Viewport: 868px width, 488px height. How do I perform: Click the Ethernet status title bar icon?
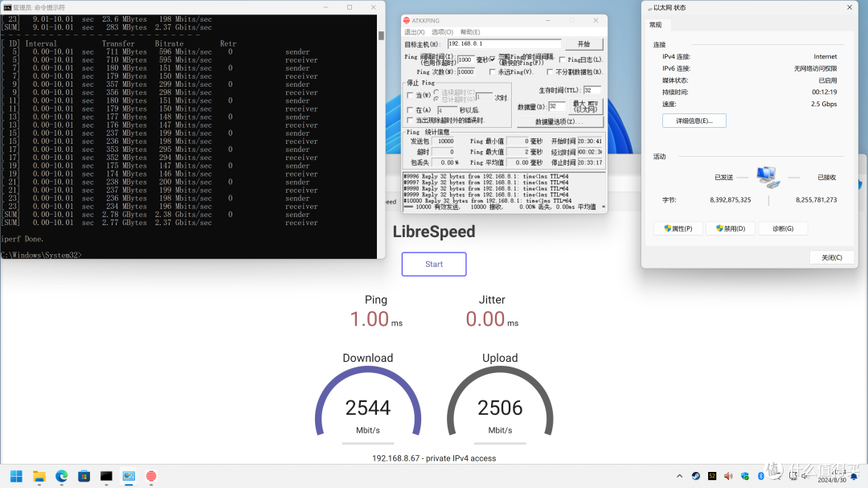click(650, 8)
